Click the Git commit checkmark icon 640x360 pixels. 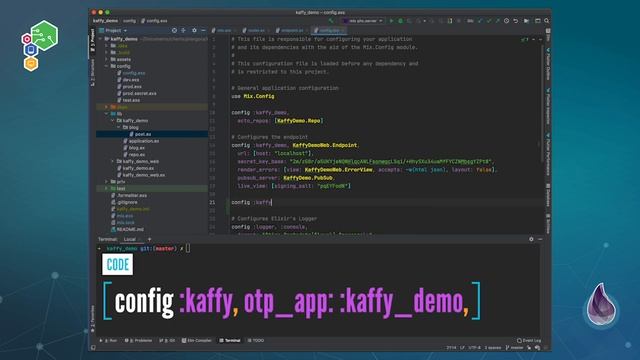pos(489,20)
